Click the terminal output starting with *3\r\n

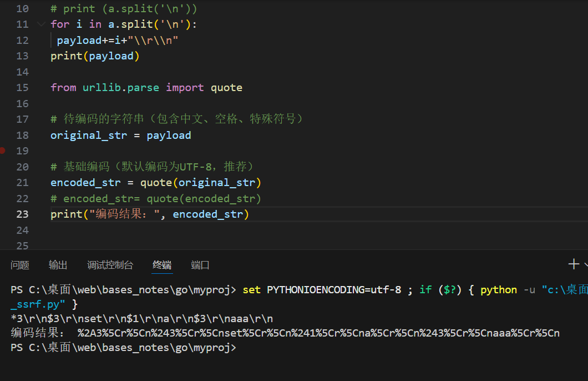click(142, 319)
